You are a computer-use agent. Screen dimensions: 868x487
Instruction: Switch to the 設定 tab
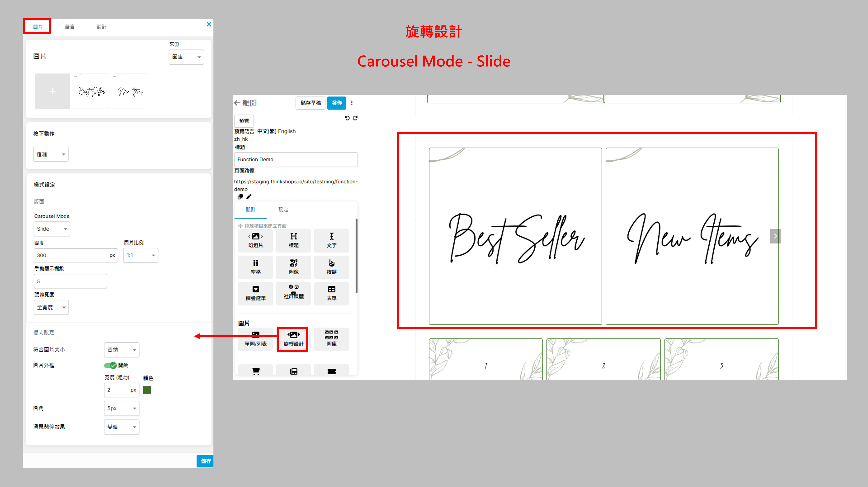283,210
